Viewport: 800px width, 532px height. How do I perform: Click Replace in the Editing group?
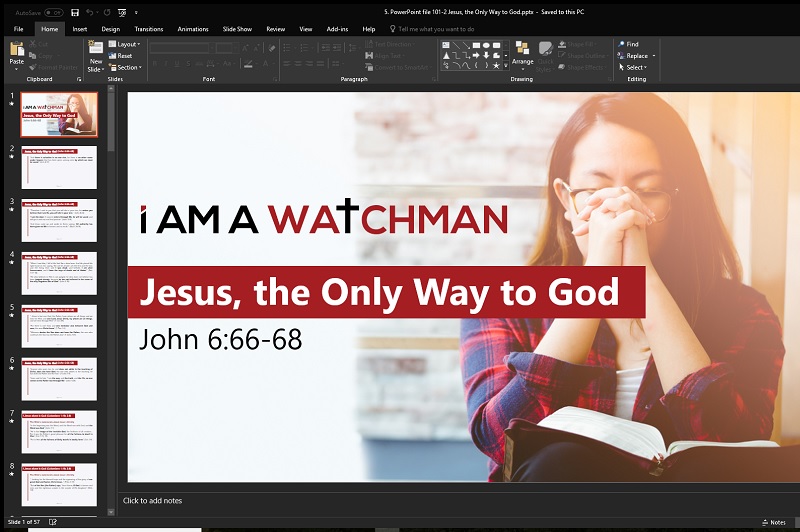pos(636,56)
